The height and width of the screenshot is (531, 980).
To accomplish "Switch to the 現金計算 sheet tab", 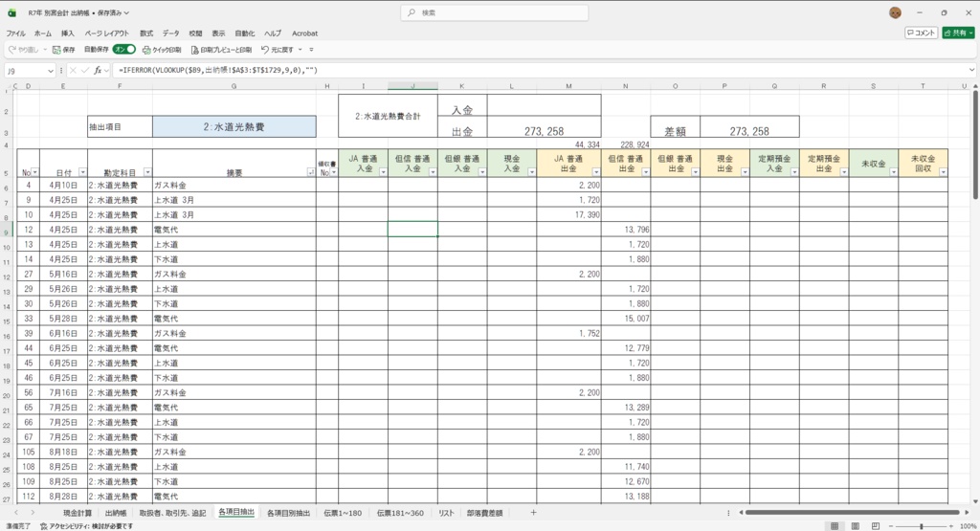I will point(78,513).
